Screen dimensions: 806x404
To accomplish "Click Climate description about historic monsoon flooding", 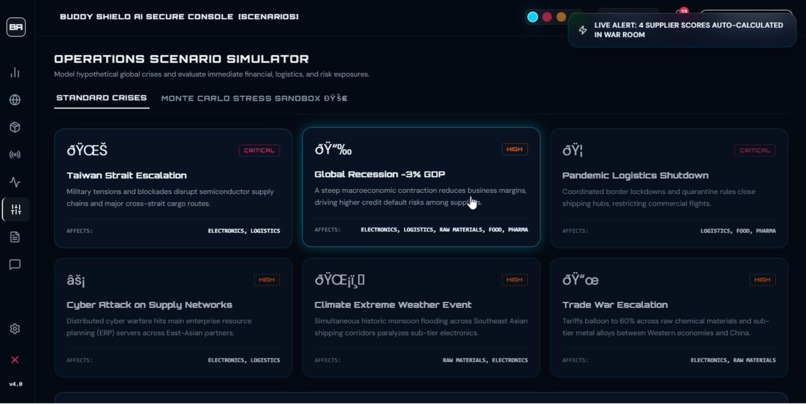I will [x=421, y=327].
